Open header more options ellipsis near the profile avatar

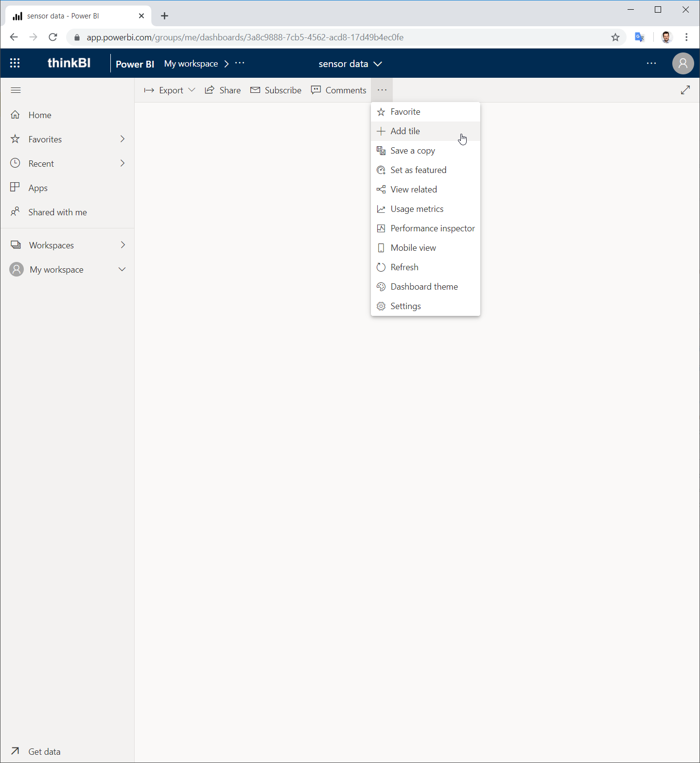[x=651, y=63]
